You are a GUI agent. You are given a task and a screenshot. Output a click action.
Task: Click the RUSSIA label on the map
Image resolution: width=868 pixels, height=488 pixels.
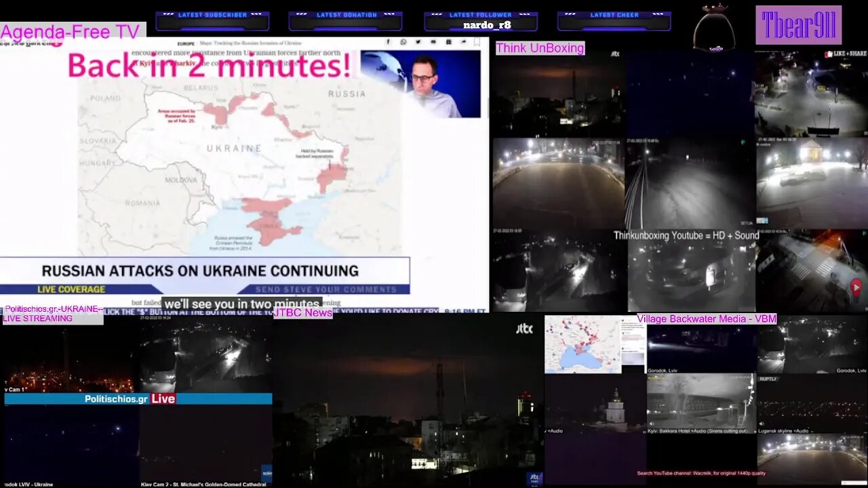(347, 94)
